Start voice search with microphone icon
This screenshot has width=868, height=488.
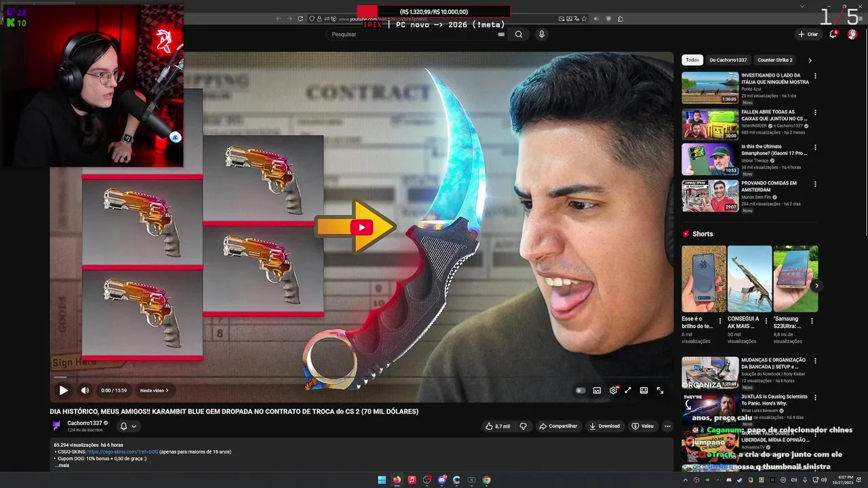541,35
